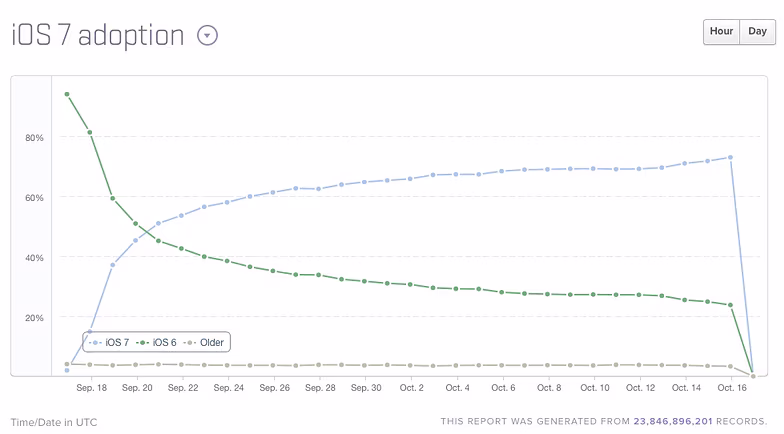Viewport: 784px width, 434px height.
Task: Click the Oct. 10 axis label
Action: pos(595,388)
